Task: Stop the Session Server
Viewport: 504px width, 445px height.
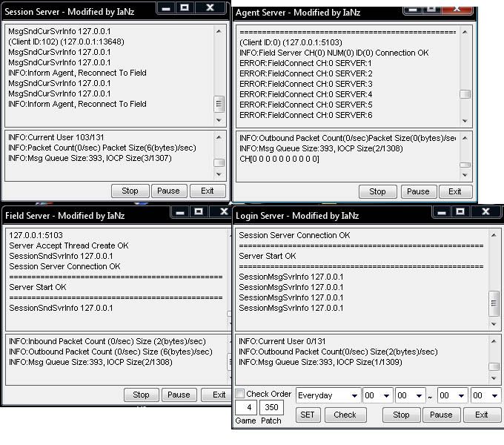Action: [130, 191]
